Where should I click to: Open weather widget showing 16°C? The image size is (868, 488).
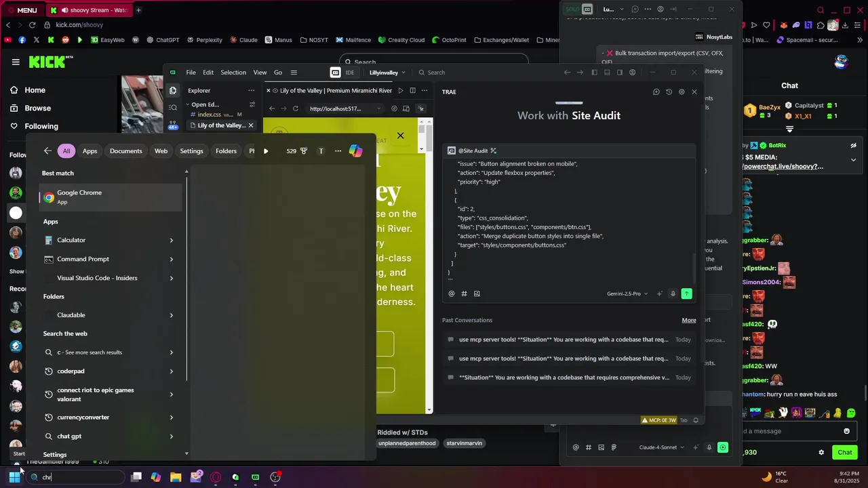(774, 477)
